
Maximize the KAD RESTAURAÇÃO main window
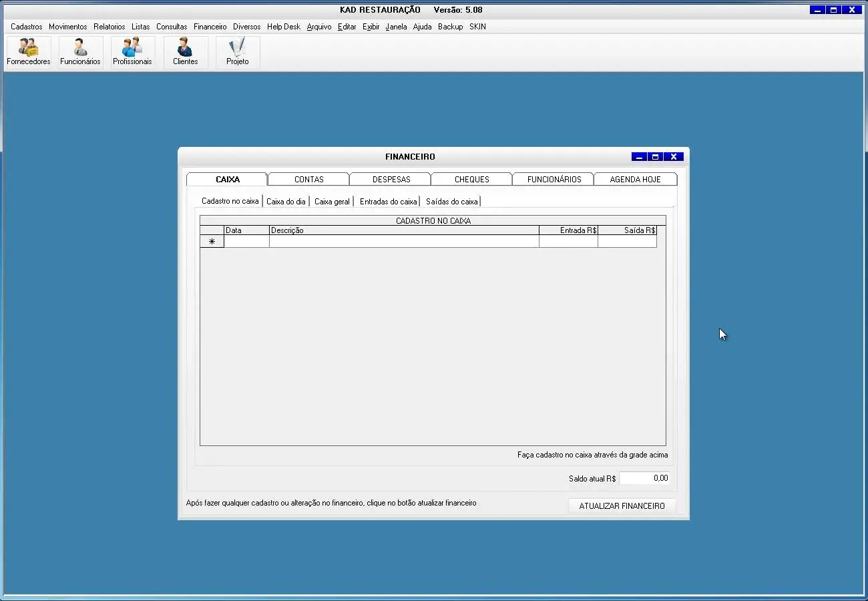[x=834, y=10]
